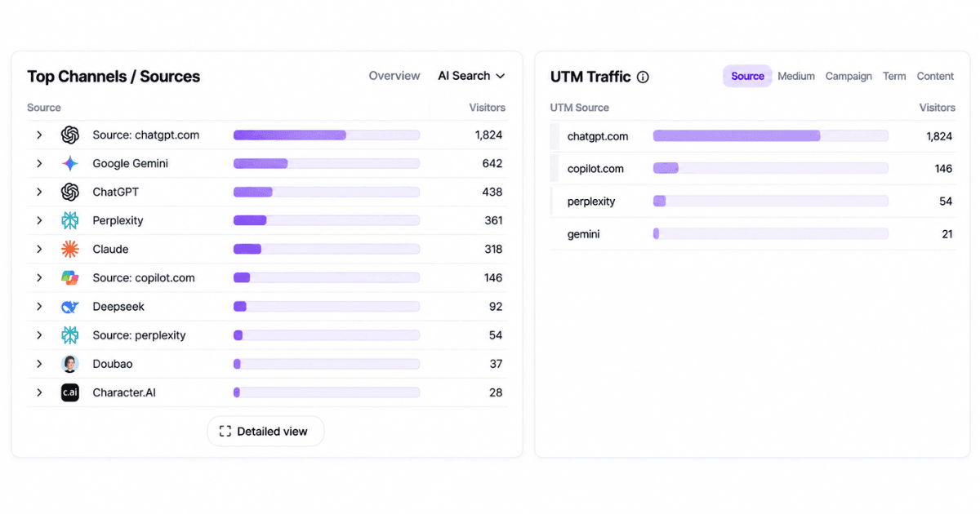980x514 pixels.
Task: Select the UTM Term tab
Action: 894,76
